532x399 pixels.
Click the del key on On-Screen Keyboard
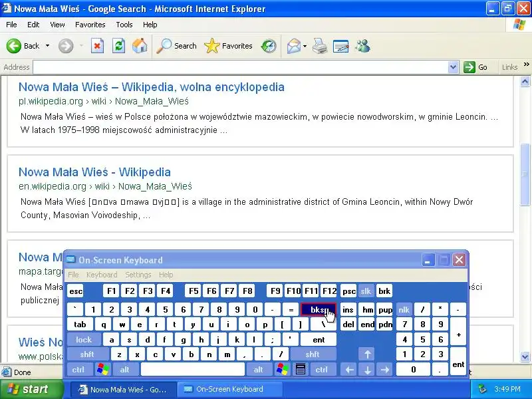tap(348, 325)
